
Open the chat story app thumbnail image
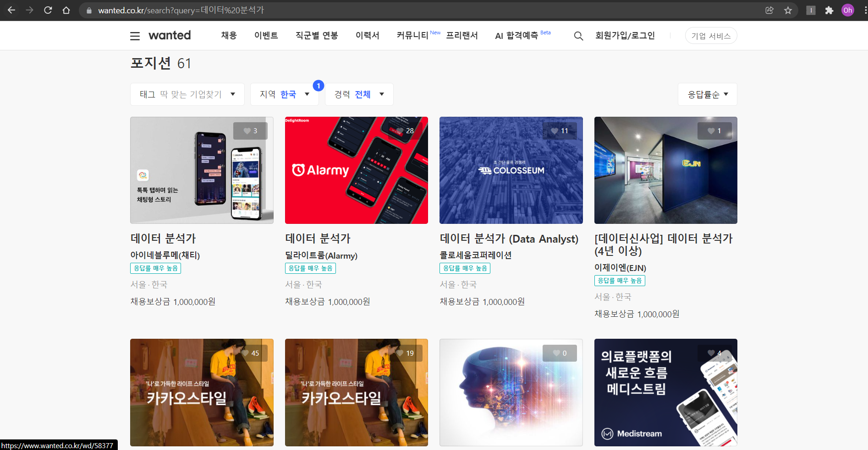point(202,170)
